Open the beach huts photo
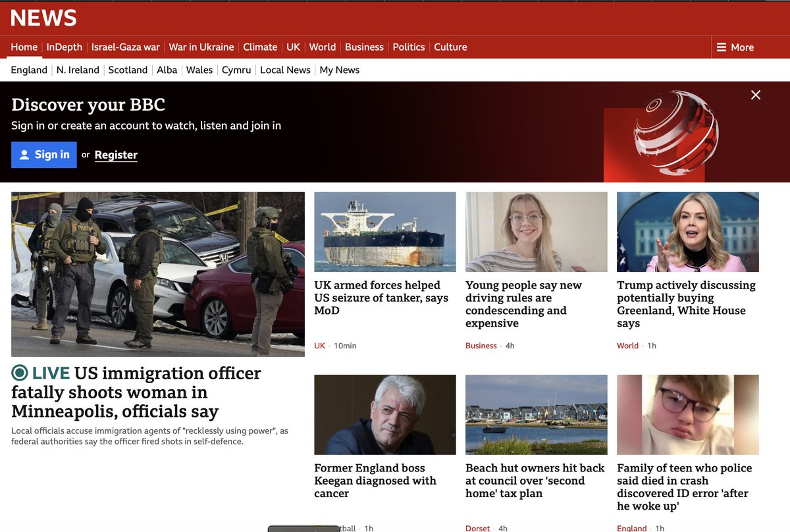This screenshot has width=790, height=532. 537,415
